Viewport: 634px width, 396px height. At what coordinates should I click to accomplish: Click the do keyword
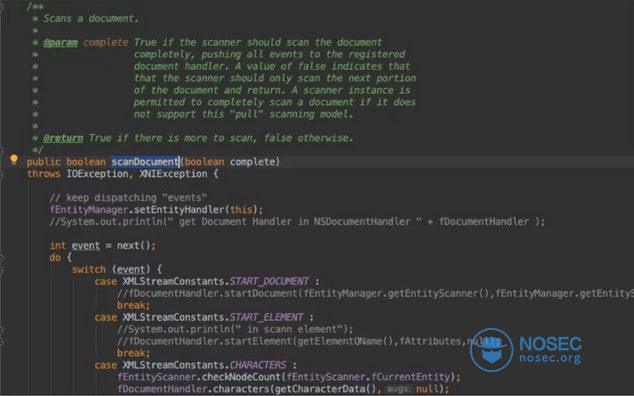point(55,258)
